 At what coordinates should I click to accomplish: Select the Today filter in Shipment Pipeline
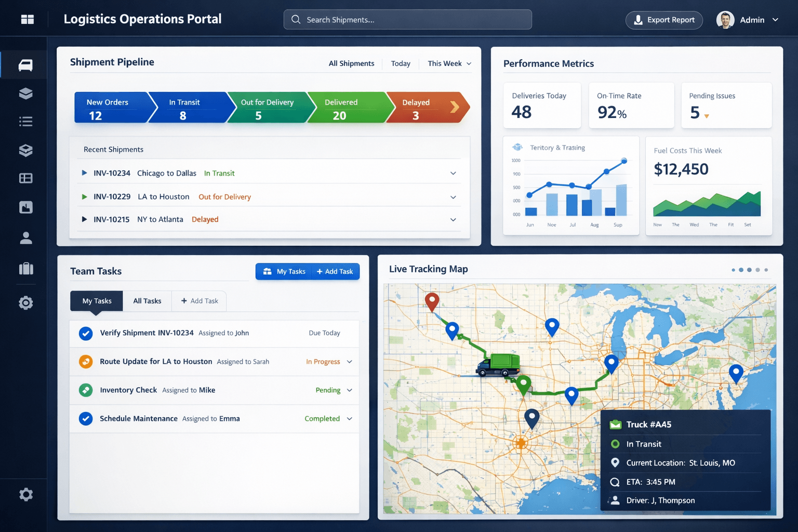tap(401, 63)
